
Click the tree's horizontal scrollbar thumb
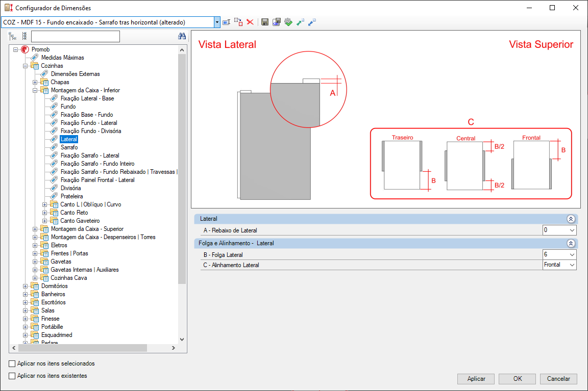(x=82, y=348)
